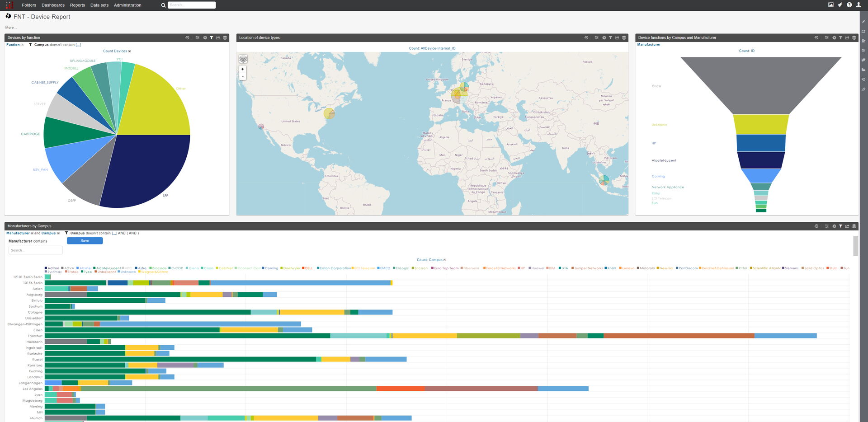Open the user profile icon in top bar
This screenshot has height=422, width=868.
[x=859, y=5]
